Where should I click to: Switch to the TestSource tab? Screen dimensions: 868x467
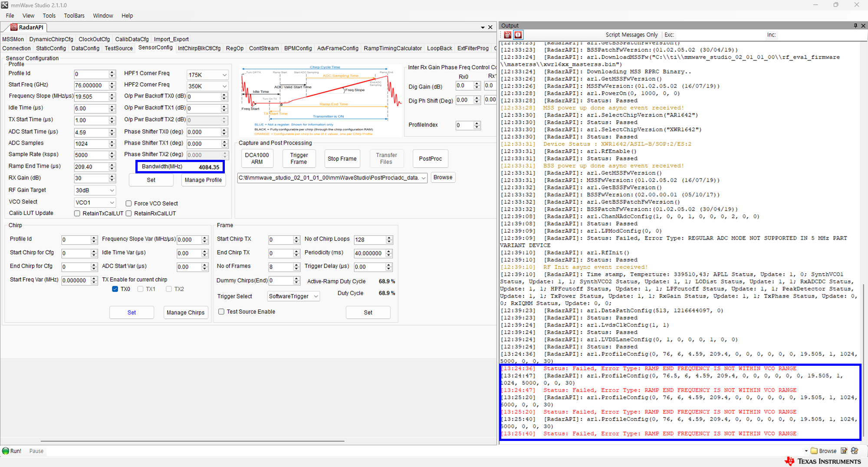pos(119,48)
